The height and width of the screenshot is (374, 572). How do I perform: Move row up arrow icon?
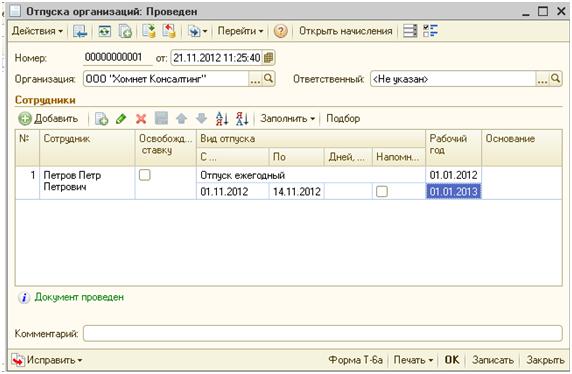[x=181, y=119]
